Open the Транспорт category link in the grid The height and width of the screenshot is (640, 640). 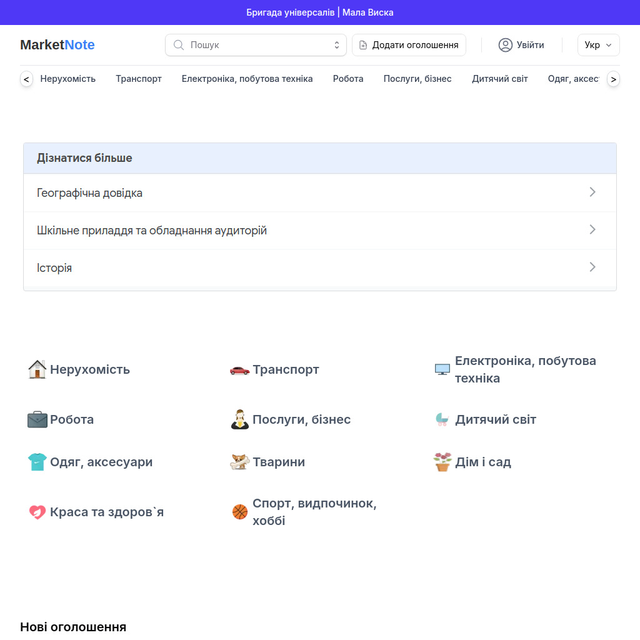point(286,369)
